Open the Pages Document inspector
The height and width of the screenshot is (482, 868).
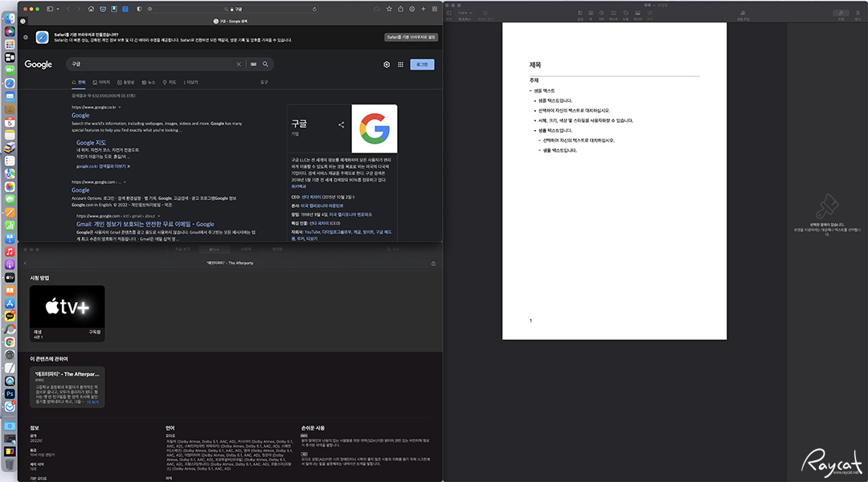[858, 13]
